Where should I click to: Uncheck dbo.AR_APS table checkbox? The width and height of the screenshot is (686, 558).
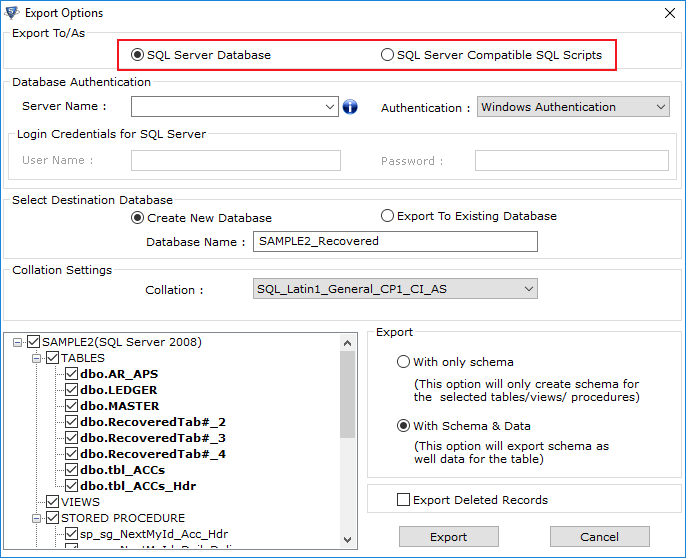click(71, 374)
